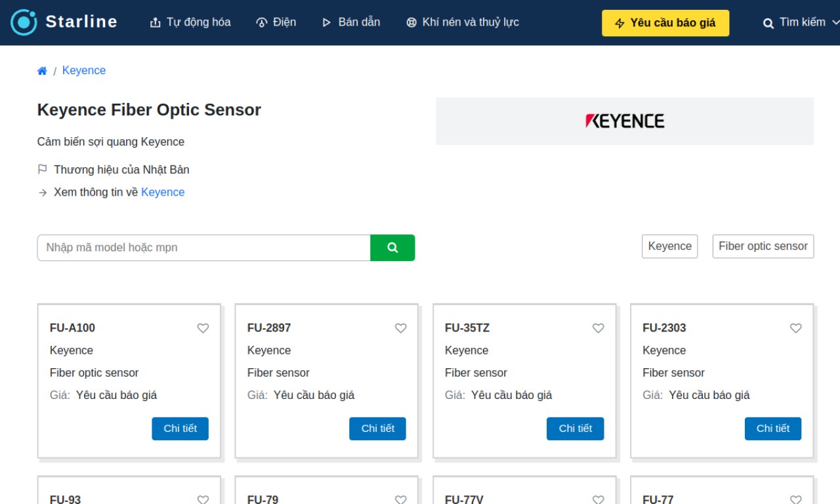The image size is (840, 504).
Task: Open Chi tiết for FU-2303
Action: click(773, 429)
